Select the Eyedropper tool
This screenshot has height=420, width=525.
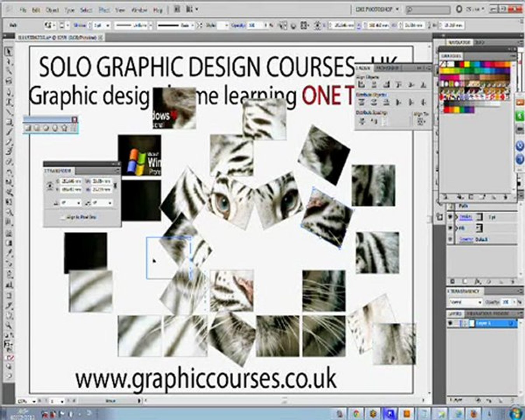tap(9, 253)
